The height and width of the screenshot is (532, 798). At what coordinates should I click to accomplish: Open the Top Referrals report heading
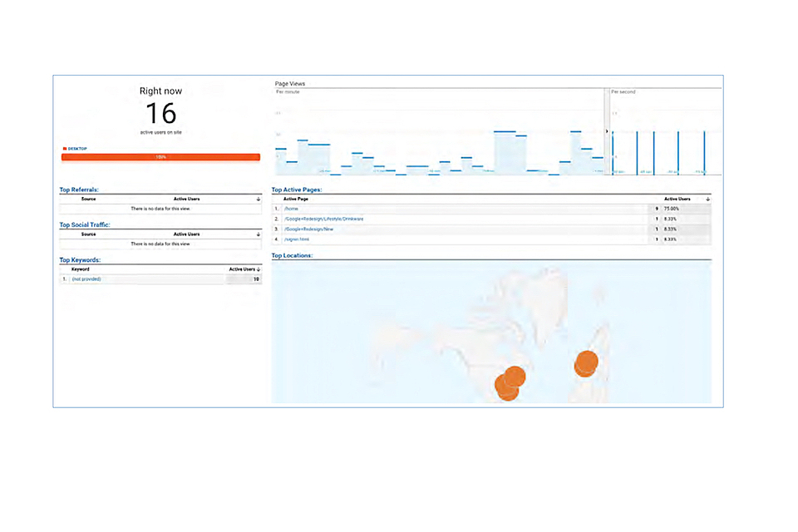(79, 190)
